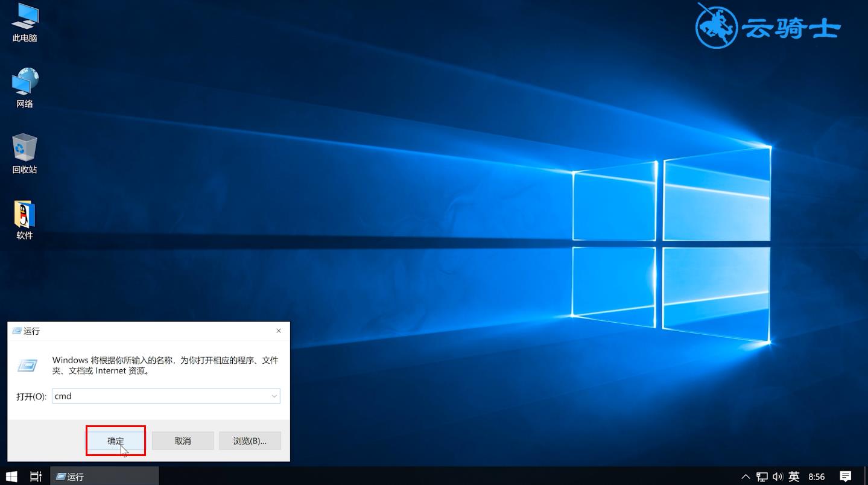
Task: Open the volume control tray icon
Action: (778, 477)
